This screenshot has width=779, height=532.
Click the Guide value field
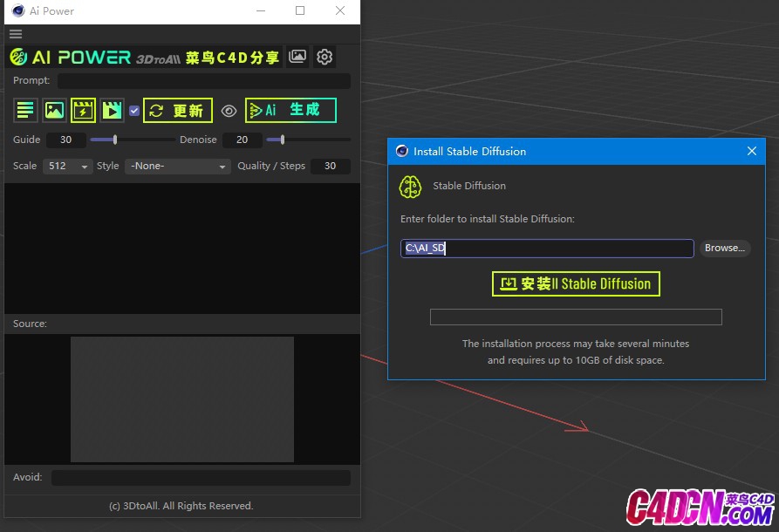coord(66,140)
